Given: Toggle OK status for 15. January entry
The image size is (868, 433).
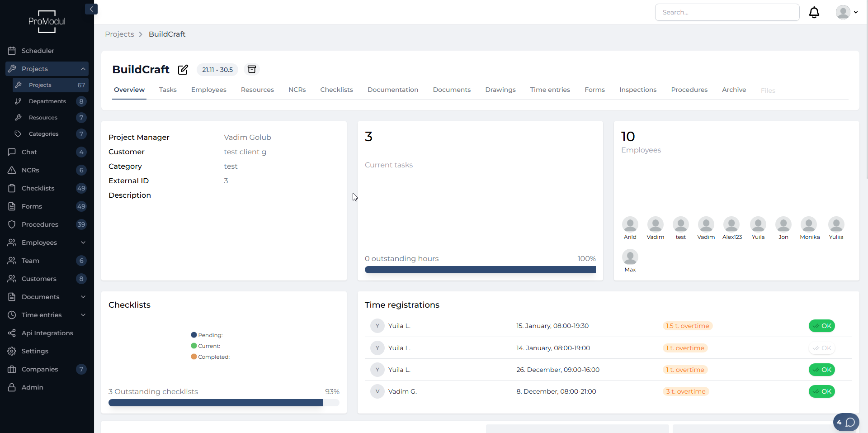Looking at the screenshot, I should (821, 326).
